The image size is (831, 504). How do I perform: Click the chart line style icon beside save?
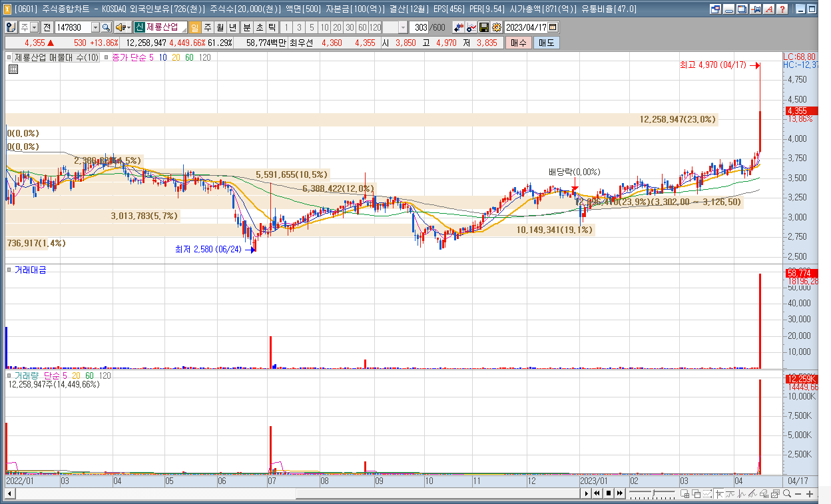pyautogui.click(x=471, y=27)
